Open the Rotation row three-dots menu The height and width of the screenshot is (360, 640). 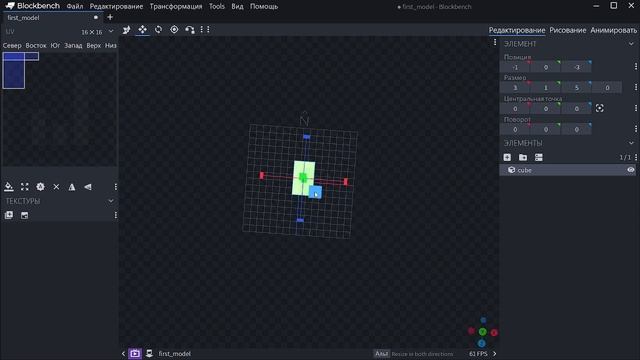[x=636, y=129]
